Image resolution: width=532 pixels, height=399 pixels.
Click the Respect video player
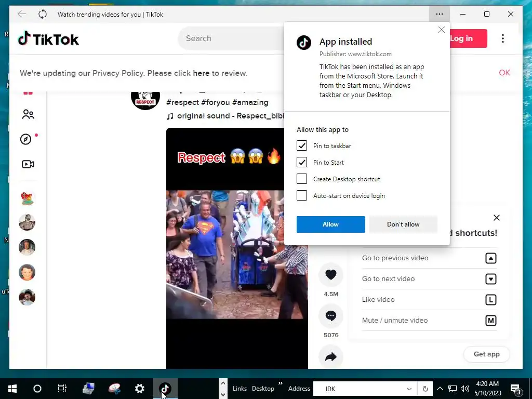[x=237, y=248]
